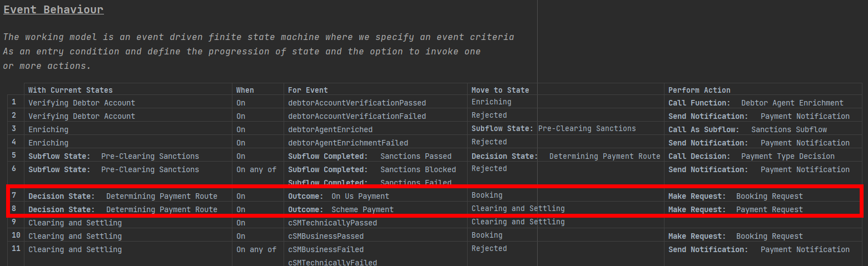
Task: Click the Event Behaviour heading
Action: 53,10
